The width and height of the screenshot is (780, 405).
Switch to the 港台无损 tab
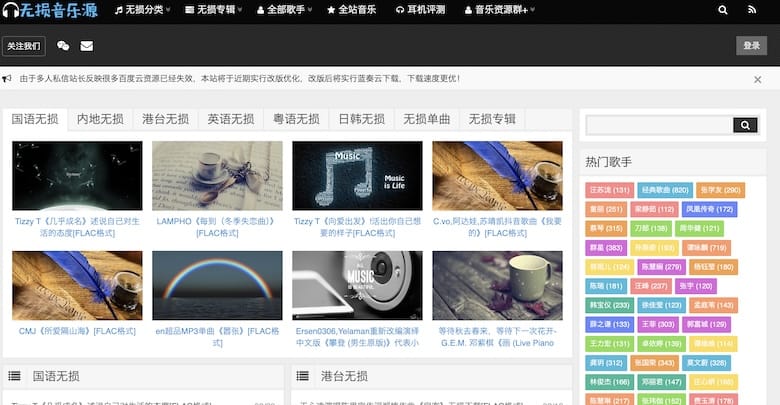(x=166, y=119)
